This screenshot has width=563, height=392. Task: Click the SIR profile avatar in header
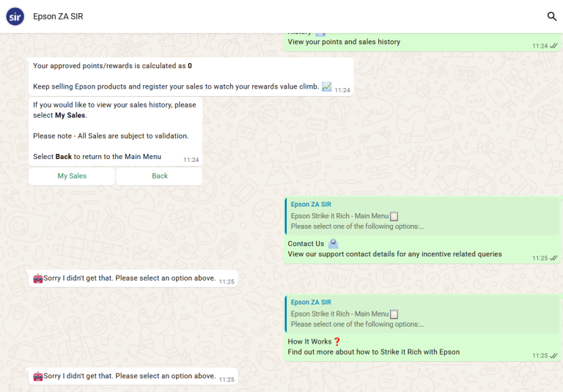[x=15, y=16]
